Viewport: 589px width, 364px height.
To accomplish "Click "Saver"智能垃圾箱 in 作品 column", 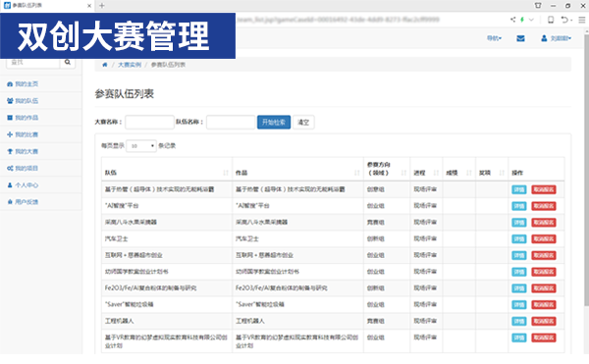I will click(260, 304).
